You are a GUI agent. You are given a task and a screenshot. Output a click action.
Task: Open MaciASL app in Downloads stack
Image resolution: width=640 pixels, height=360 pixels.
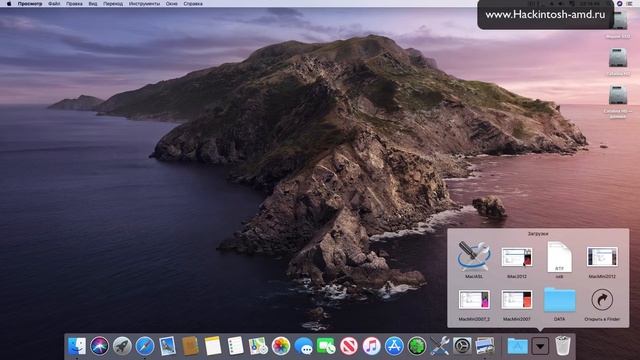tap(474, 256)
